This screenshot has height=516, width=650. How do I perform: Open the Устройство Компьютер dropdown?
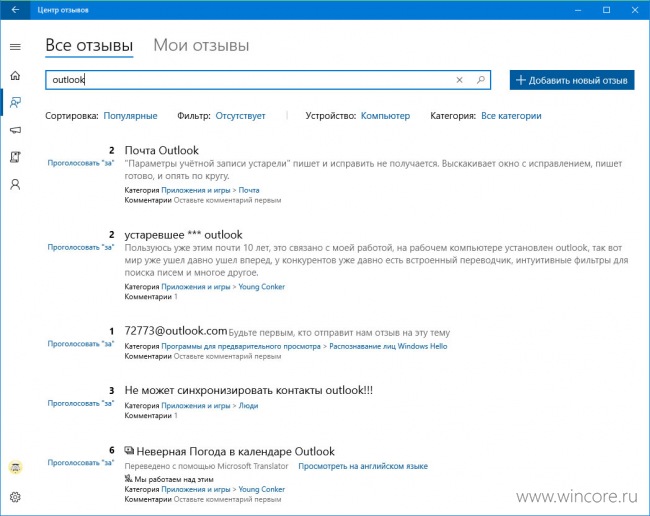tap(385, 116)
